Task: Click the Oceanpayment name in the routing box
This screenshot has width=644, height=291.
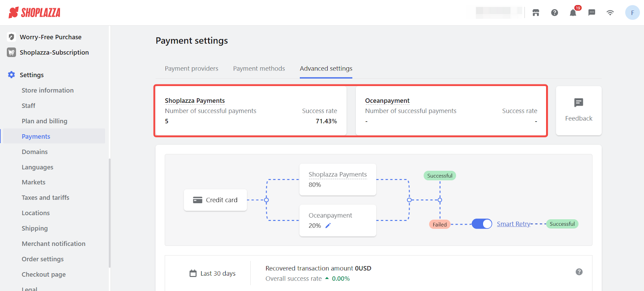Action: click(330, 215)
